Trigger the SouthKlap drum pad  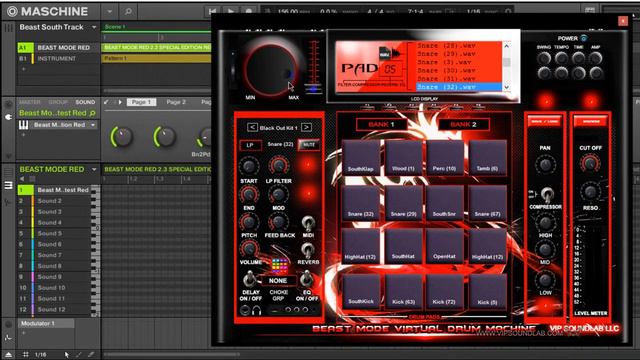[x=361, y=158]
